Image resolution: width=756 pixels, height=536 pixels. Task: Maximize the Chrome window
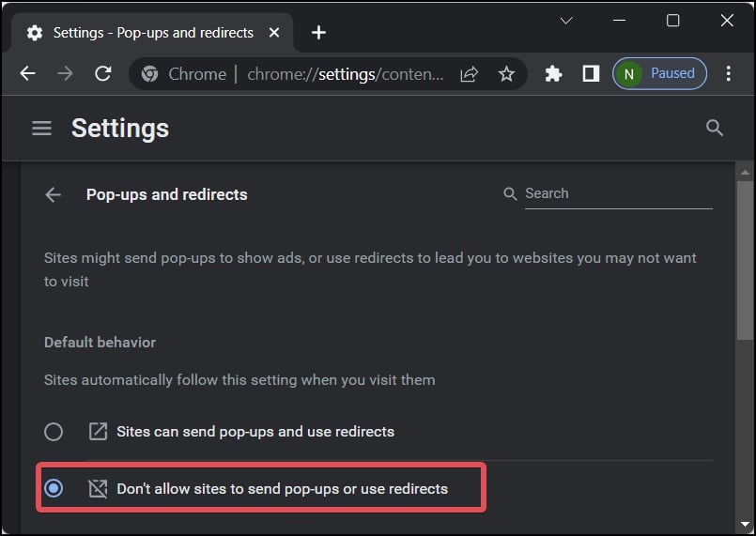pos(673,21)
